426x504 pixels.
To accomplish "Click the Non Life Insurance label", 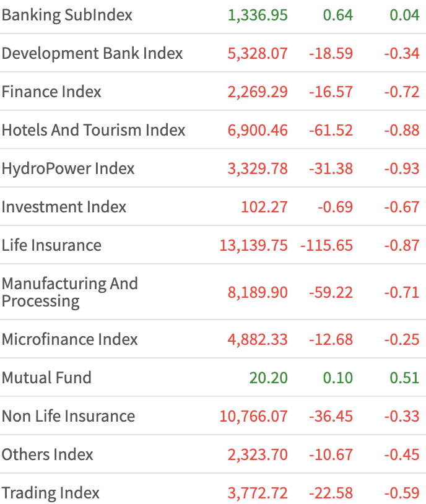I will [68, 416].
